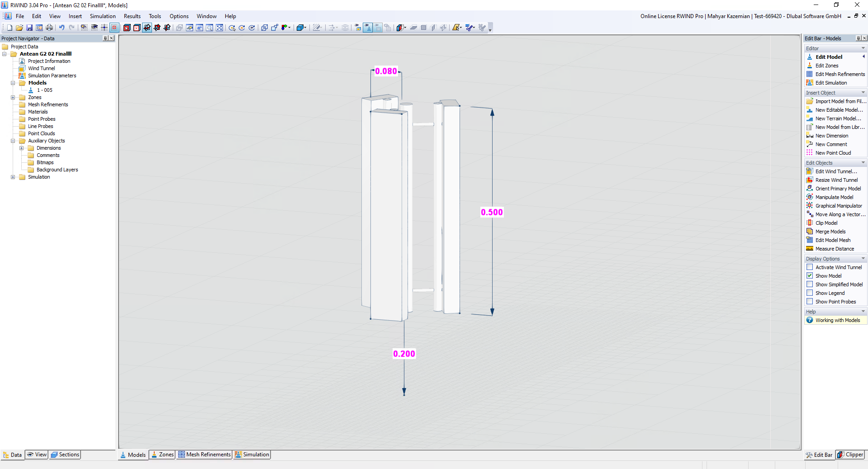Collapse the Display Options section
The image size is (868, 469).
(x=863, y=258)
